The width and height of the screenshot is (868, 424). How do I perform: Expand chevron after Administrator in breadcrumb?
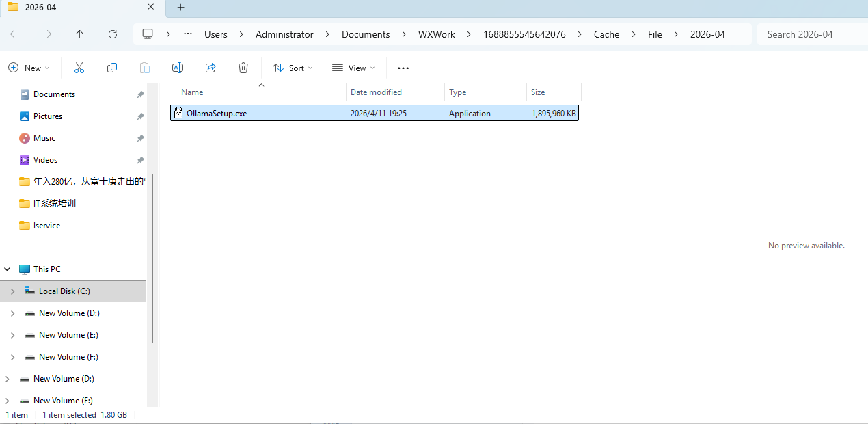pos(327,34)
